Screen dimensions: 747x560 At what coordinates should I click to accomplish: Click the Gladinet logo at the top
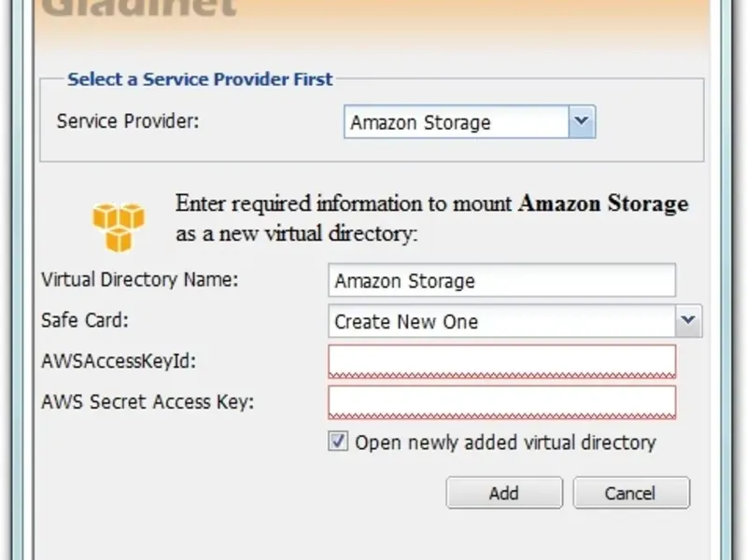pyautogui.click(x=139, y=9)
